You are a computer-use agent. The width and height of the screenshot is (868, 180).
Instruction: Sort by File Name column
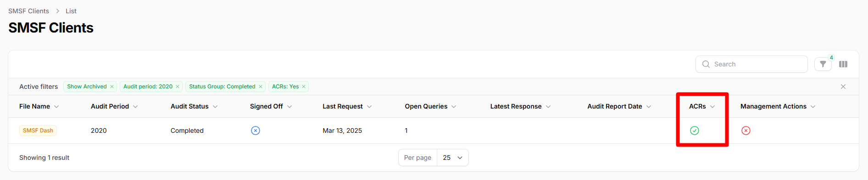pyautogui.click(x=39, y=106)
